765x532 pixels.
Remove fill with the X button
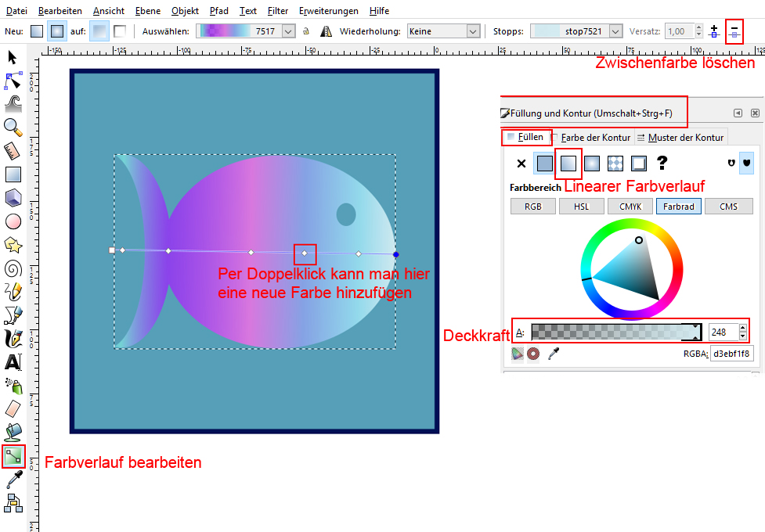pyautogui.click(x=521, y=163)
